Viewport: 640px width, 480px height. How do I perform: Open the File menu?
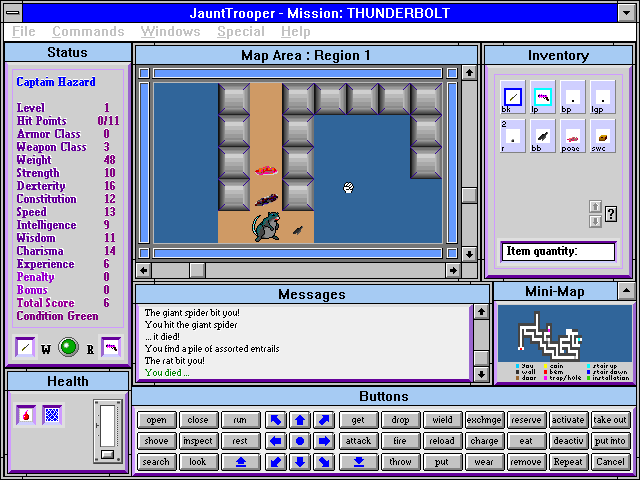coord(24,31)
